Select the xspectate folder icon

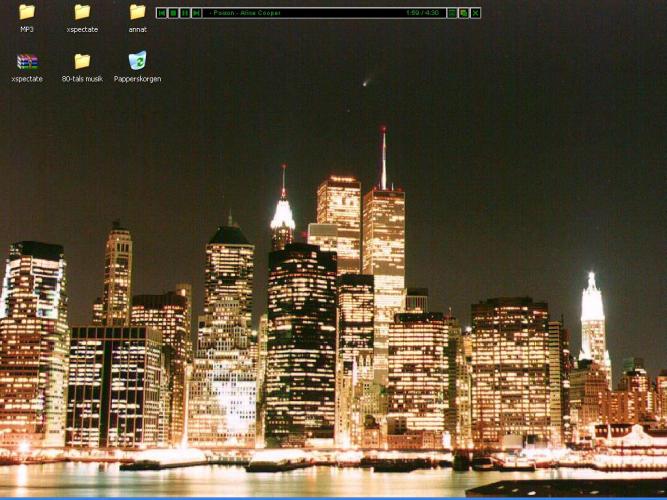[82, 12]
